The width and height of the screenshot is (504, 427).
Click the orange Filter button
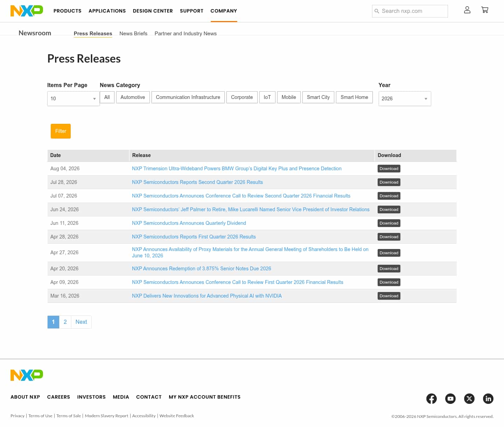pos(61,131)
